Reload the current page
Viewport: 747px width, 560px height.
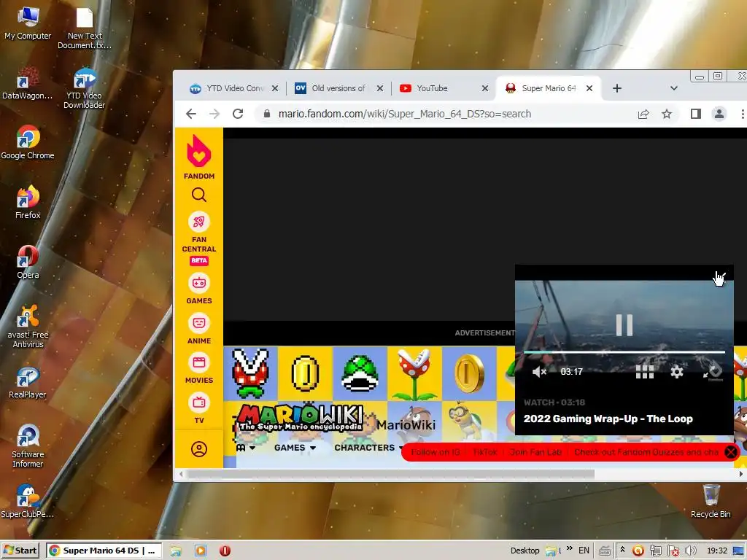click(x=238, y=114)
